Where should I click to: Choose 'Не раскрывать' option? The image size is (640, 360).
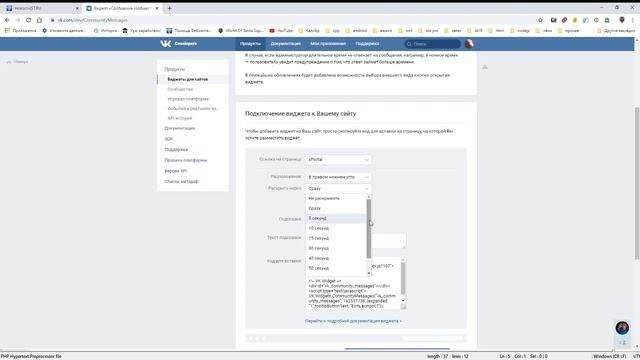[x=336, y=198]
